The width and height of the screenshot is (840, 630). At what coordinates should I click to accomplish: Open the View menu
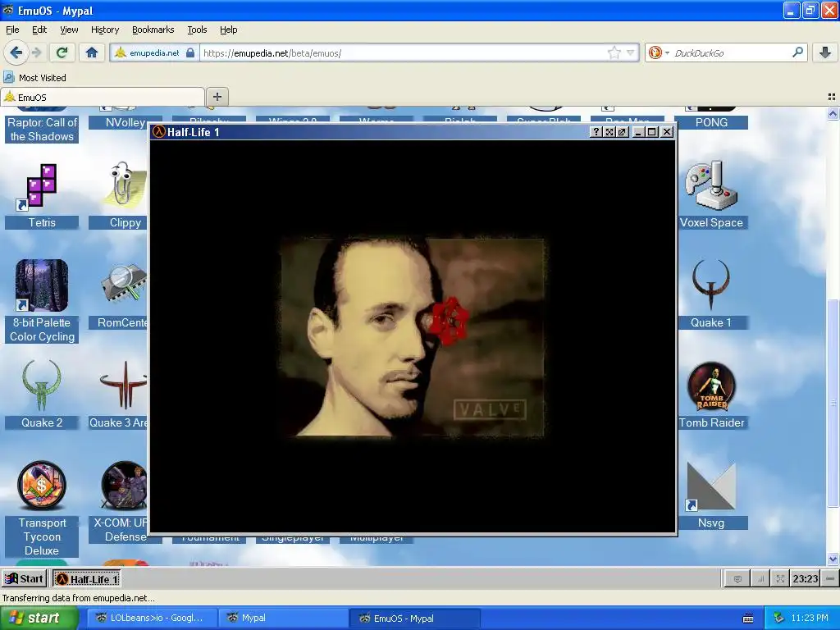click(69, 30)
